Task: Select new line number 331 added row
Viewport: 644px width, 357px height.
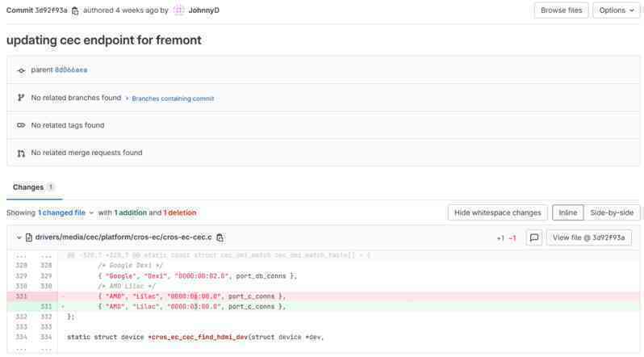Action: [x=46, y=306]
